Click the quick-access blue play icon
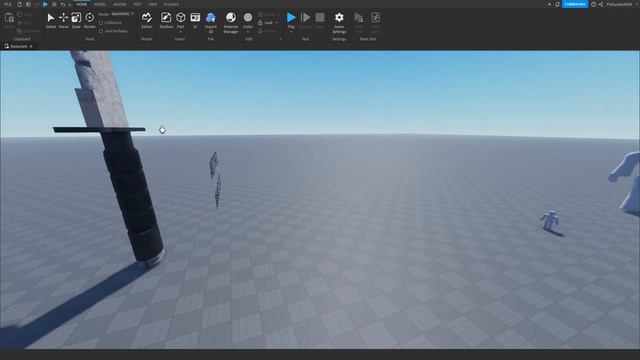This screenshot has height=360, width=640. pyautogui.click(x=45, y=4)
